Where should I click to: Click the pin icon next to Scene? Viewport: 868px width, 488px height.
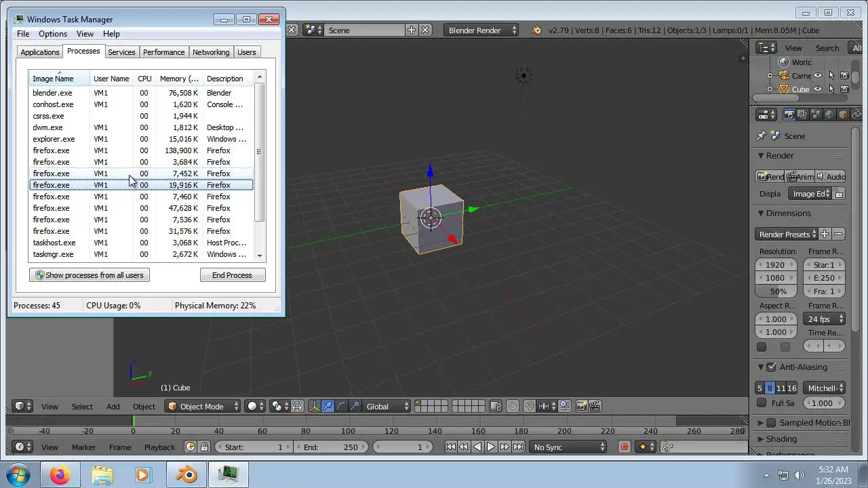coord(762,136)
